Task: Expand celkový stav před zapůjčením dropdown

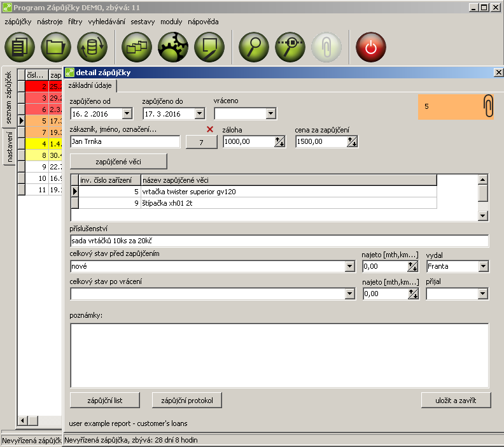Action: 350,266
